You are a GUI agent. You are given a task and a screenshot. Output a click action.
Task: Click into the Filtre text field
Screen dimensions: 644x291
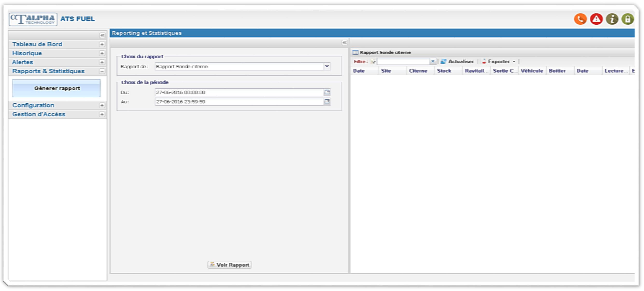point(403,62)
